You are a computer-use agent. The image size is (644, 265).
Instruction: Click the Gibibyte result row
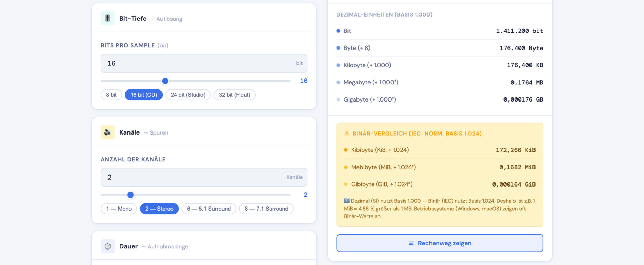pos(440,184)
